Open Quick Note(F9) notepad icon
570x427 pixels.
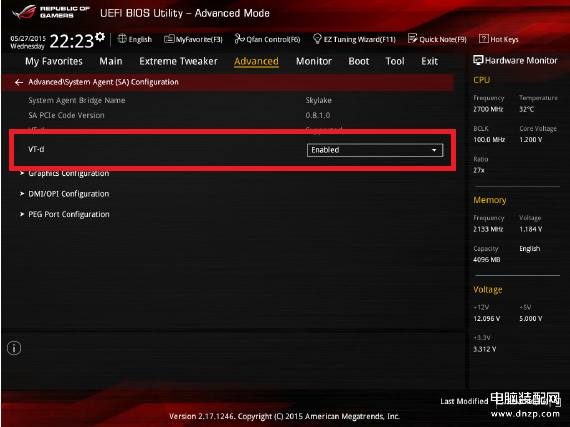pyautogui.click(x=413, y=39)
